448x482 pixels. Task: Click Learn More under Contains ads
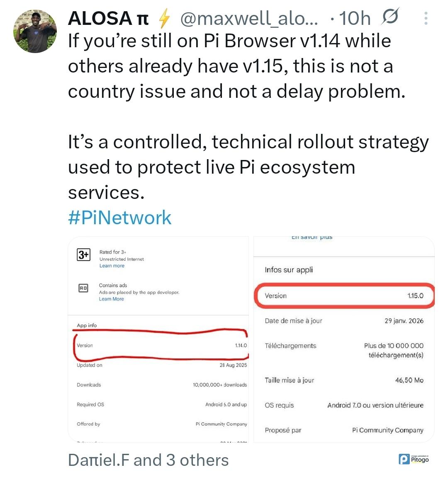(x=111, y=299)
